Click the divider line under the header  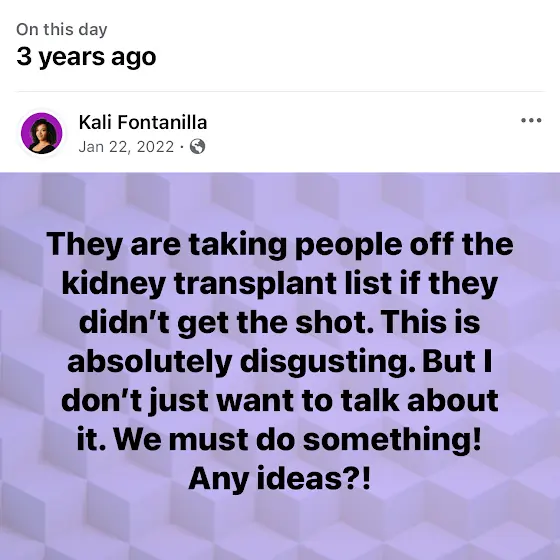tap(280, 91)
